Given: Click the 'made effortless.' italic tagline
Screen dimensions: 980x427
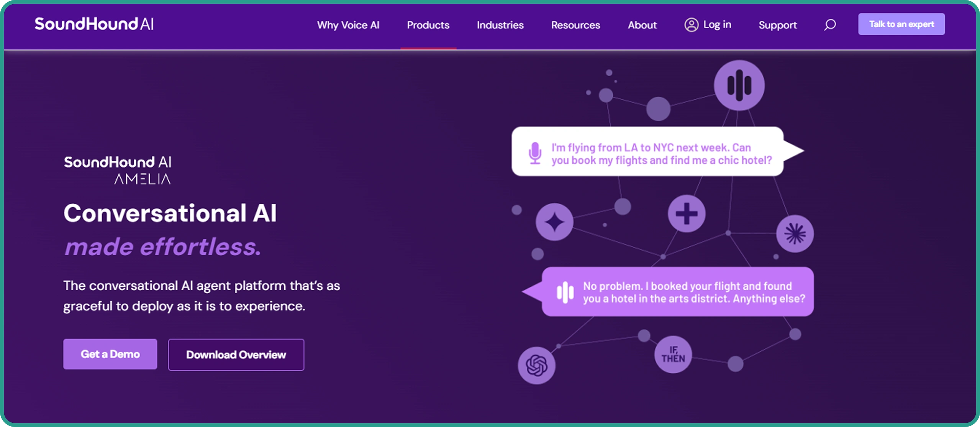Looking at the screenshot, I should coord(162,246).
